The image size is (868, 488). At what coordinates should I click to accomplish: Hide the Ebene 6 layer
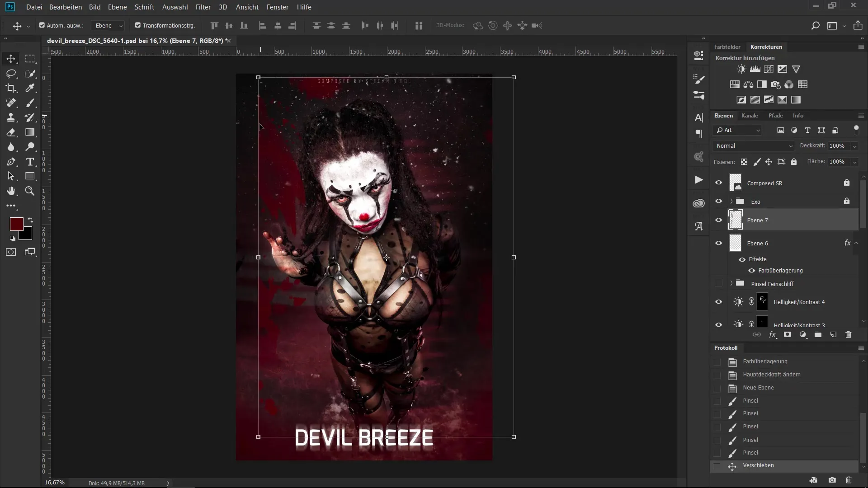[718, 243]
